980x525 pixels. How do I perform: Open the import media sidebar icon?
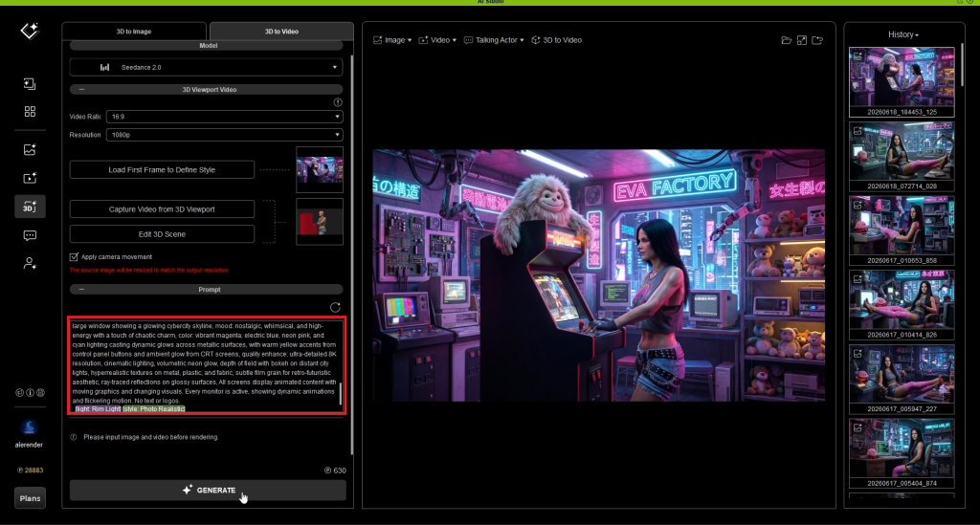(x=30, y=83)
